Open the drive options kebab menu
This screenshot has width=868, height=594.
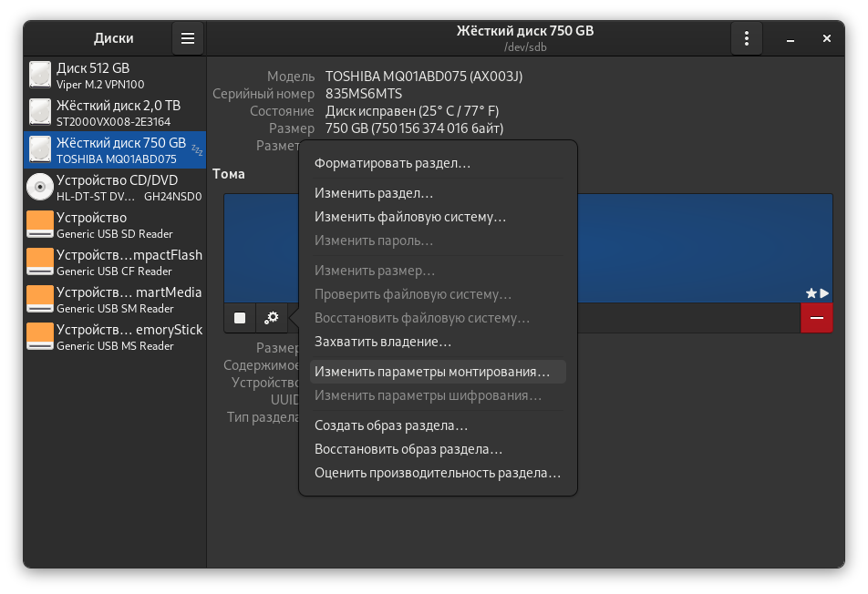click(746, 38)
